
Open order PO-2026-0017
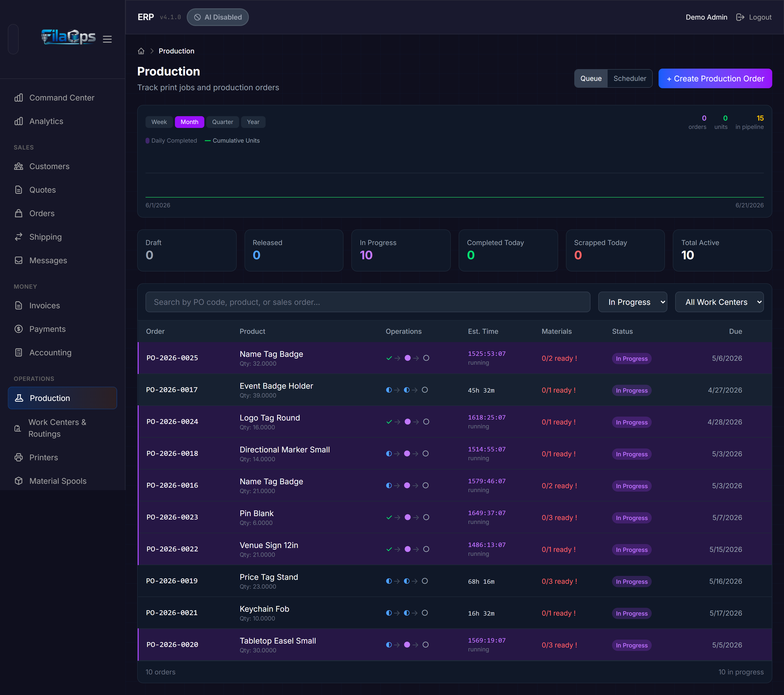(172, 390)
